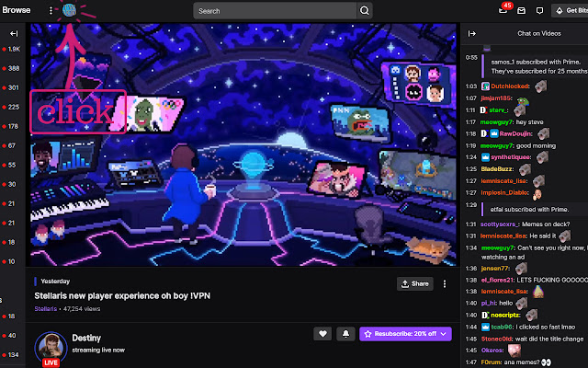Click username Stonec0ld in chat
The height and width of the screenshot is (368, 588).
click(496, 339)
